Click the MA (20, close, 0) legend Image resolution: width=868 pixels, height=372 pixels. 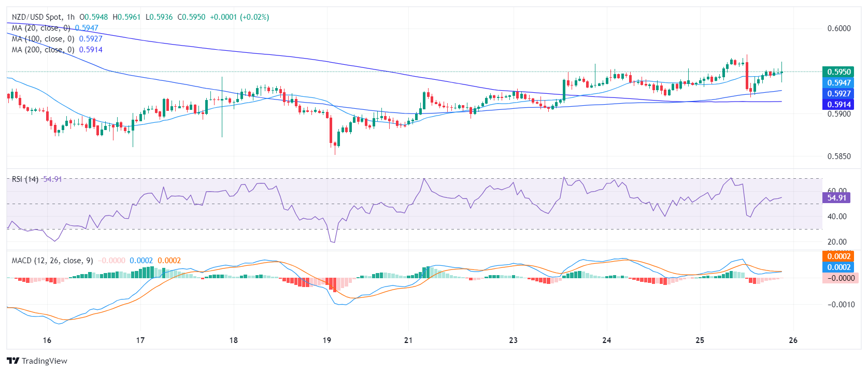41,28
